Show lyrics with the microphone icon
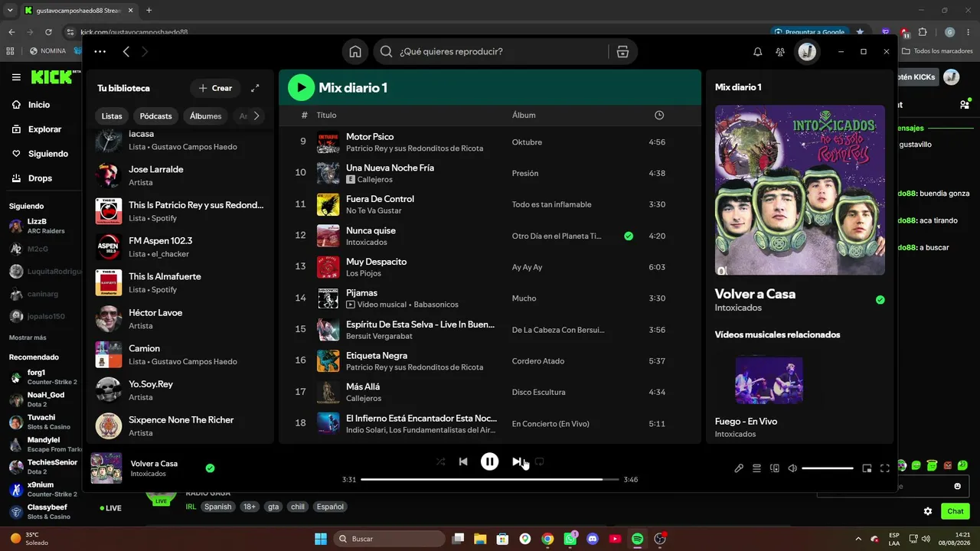The image size is (980, 551). point(739,468)
